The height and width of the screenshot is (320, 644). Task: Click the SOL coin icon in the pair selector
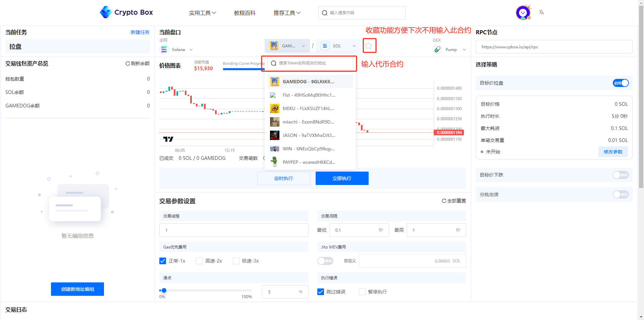pos(325,46)
